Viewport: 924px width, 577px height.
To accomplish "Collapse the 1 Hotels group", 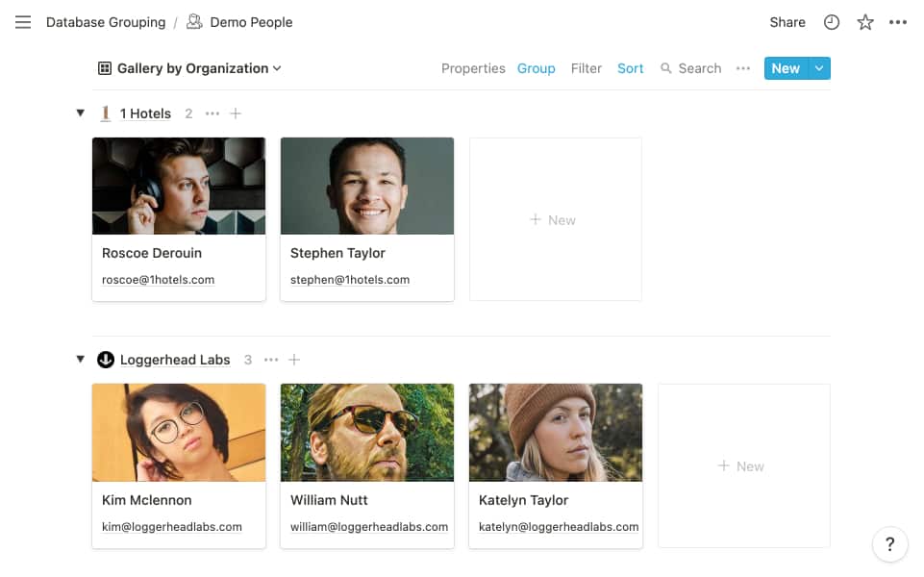I will click(x=81, y=113).
